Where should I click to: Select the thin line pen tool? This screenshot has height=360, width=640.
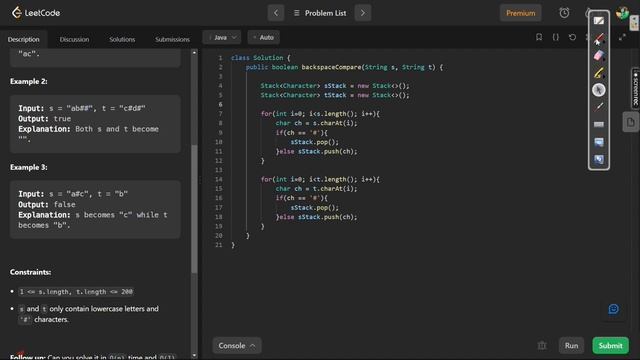coord(599,107)
